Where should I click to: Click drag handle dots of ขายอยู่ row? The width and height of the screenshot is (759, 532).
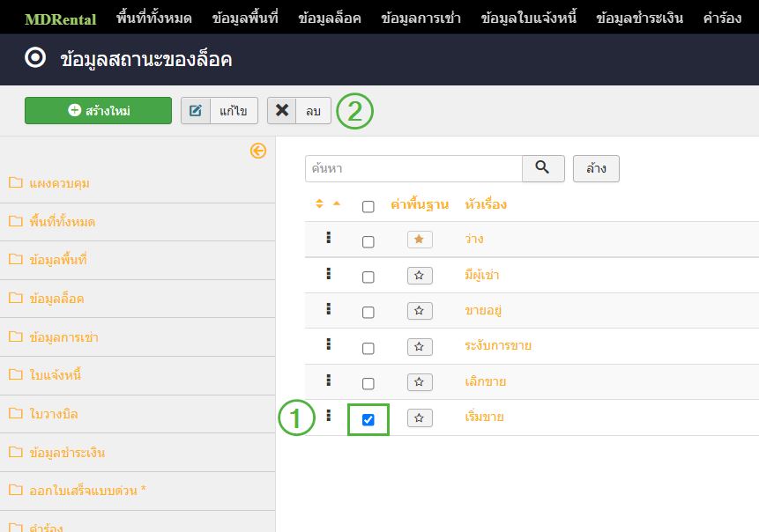point(329,308)
